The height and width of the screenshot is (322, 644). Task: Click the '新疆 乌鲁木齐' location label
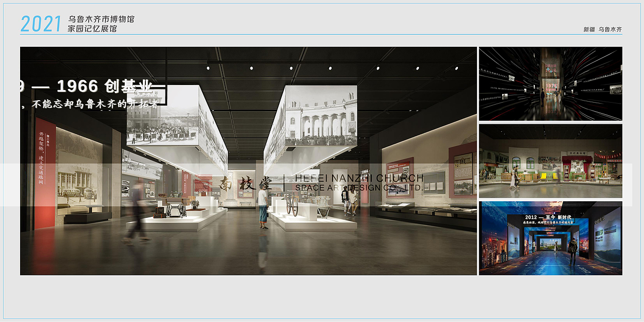pos(603,29)
